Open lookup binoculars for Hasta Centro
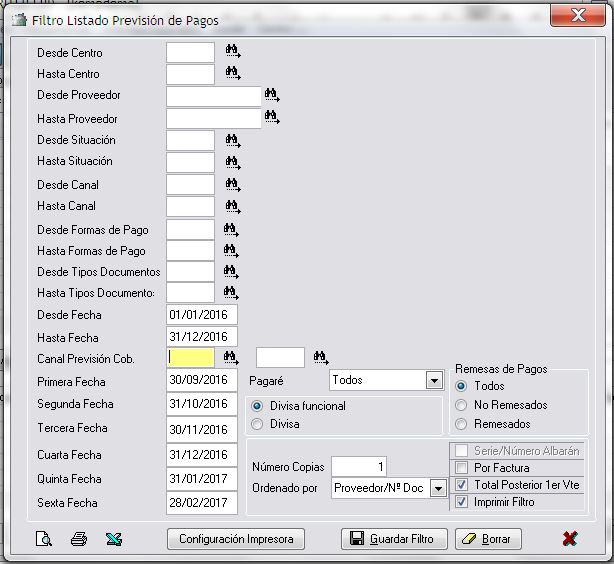The image size is (614, 564). point(233,73)
